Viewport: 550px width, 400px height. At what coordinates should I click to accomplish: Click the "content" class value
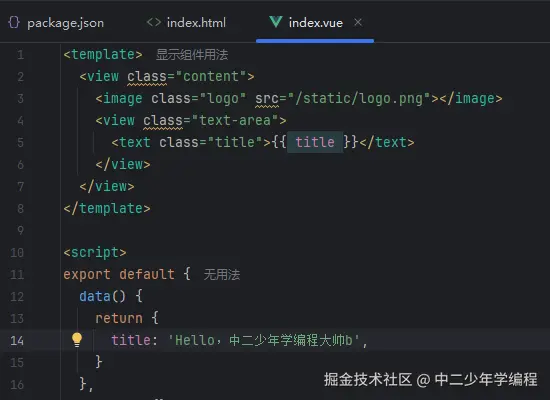[x=211, y=76]
